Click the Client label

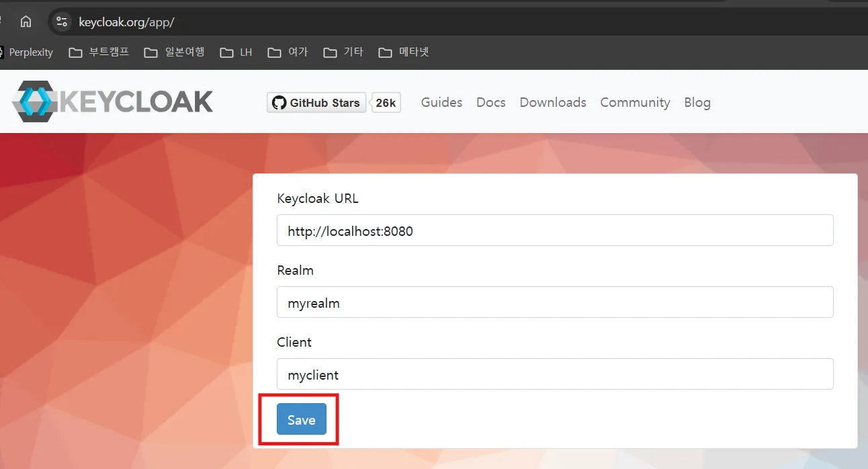pos(294,342)
